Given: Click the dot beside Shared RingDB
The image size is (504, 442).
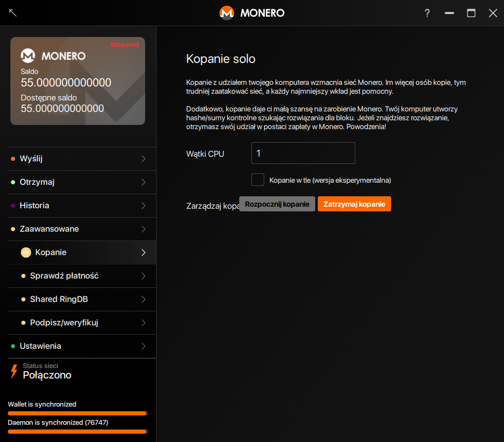Looking at the screenshot, I should (x=23, y=299).
